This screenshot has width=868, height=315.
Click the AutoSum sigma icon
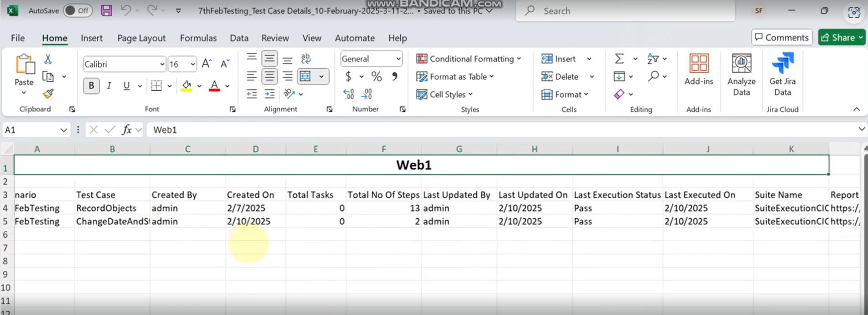619,59
